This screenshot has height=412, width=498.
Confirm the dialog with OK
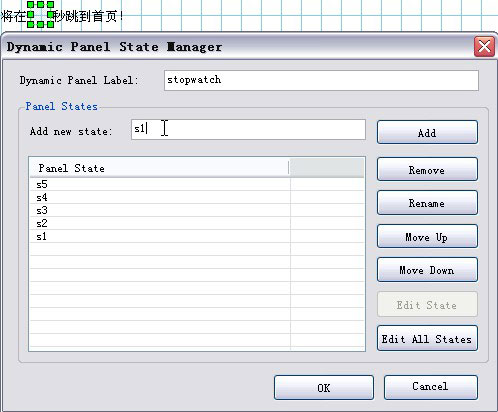324,388
